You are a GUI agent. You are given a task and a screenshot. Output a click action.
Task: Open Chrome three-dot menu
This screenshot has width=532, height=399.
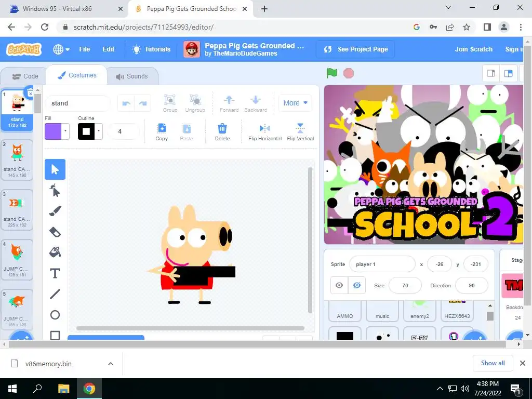pyautogui.click(x=521, y=27)
